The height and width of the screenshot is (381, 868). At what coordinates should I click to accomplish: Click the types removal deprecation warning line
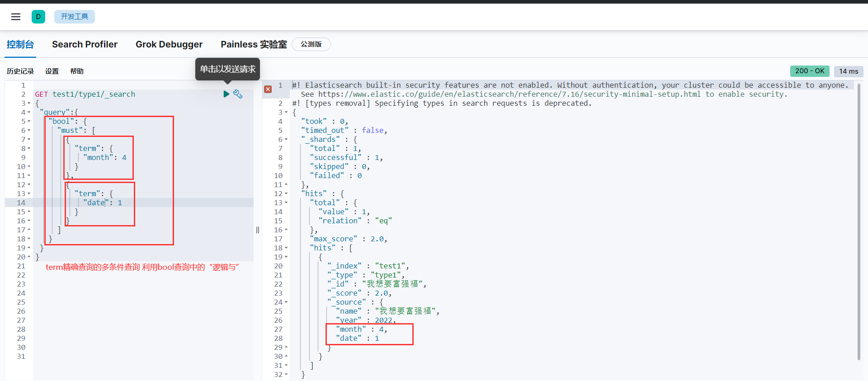coord(442,103)
